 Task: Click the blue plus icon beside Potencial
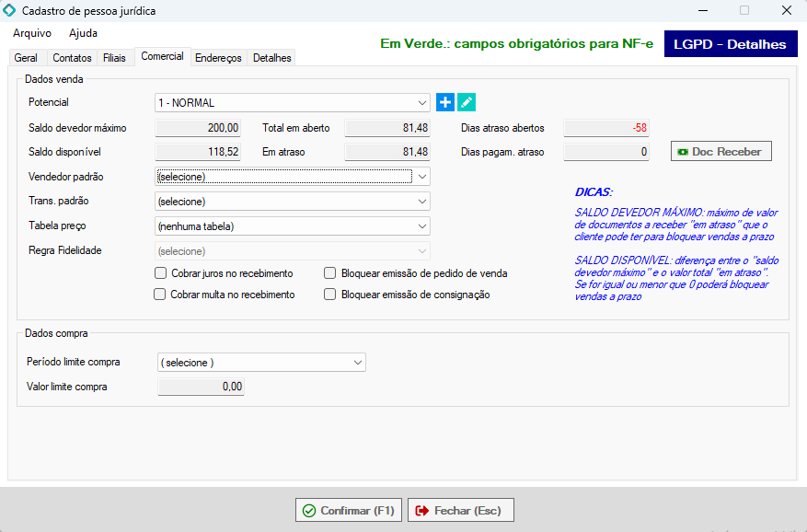(x=445, y=103)
